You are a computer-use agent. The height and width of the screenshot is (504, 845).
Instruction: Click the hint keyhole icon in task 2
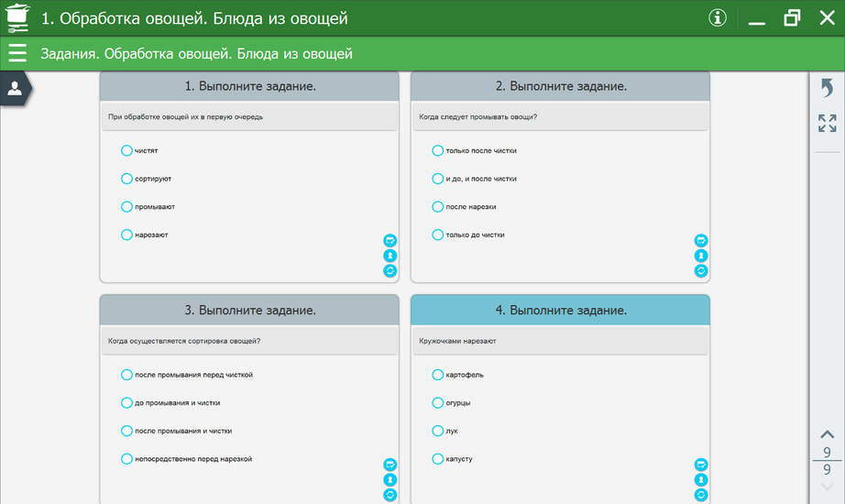pos(701,256)
